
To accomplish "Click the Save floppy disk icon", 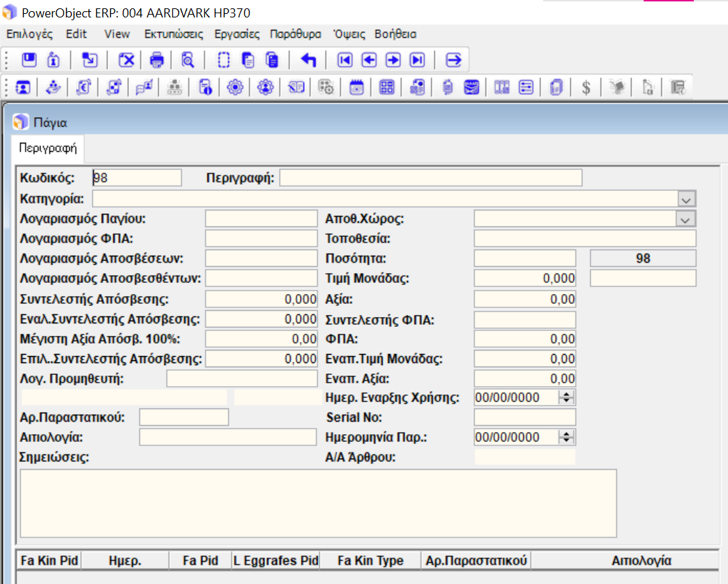I will [29, 60].
